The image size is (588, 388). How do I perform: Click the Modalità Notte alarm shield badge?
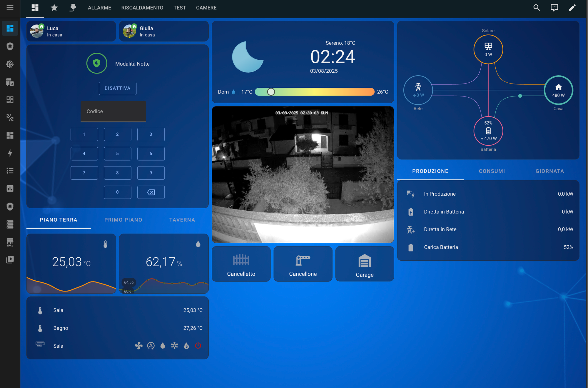point(97,63)
